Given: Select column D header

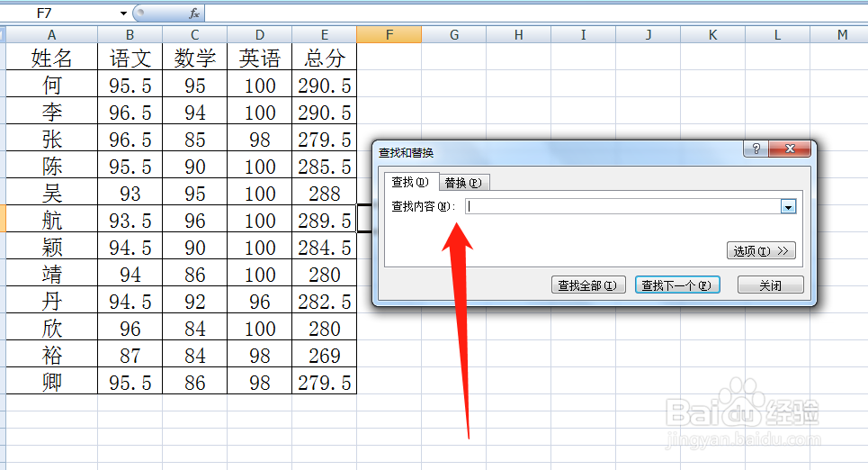Looking at the screenshot, I should click(x=260, y=35).
